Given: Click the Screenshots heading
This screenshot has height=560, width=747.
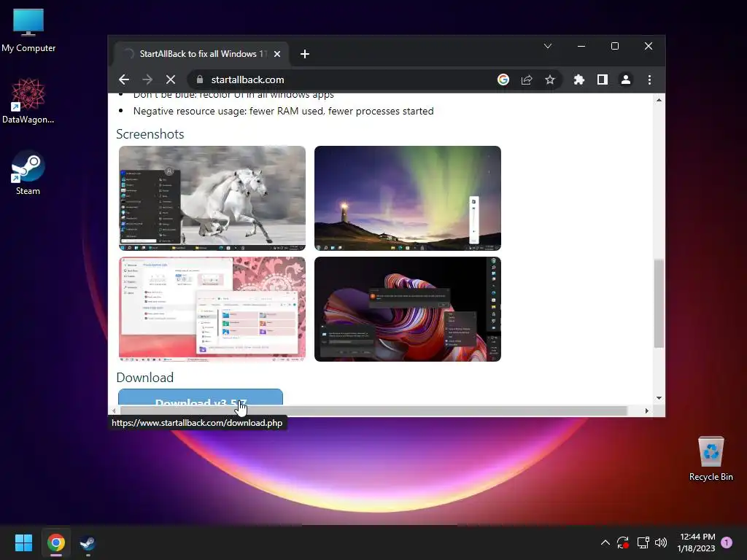Looking at the screenshot, I should tap(150, 134).
